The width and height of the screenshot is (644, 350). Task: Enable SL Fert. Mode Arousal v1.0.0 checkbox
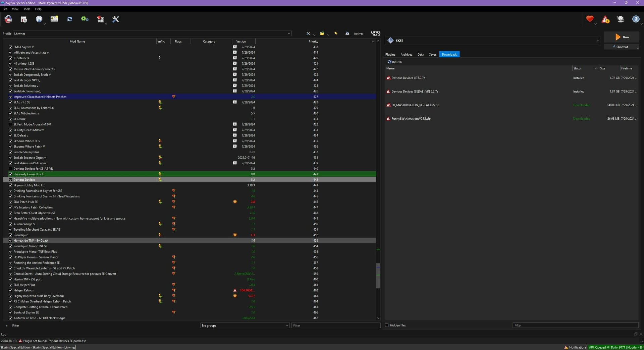10,124
